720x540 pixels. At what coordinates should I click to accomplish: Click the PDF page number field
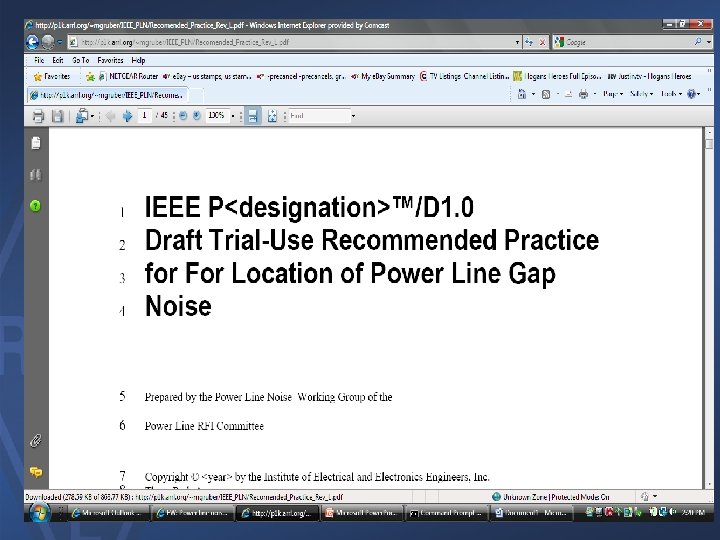click(144, 116)
